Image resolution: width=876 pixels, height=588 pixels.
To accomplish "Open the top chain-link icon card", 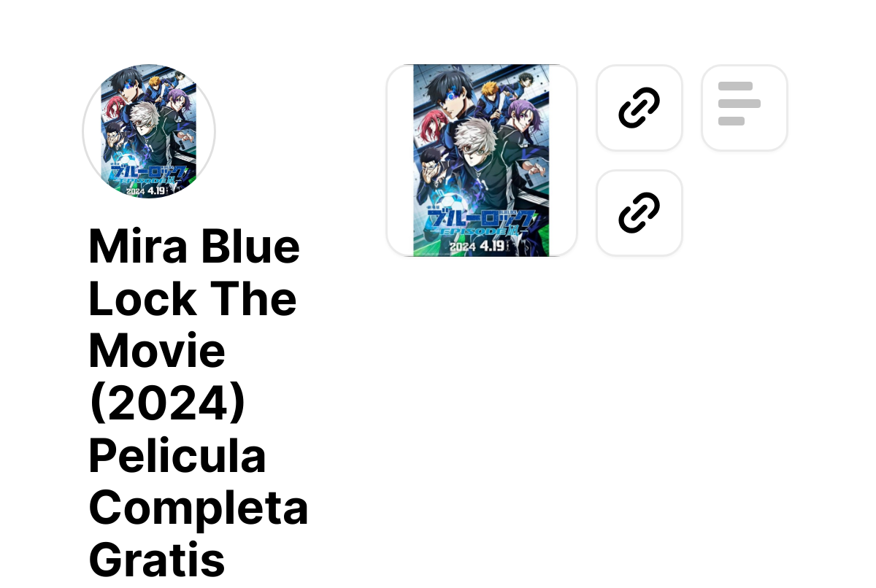I will tap(639, 108).
